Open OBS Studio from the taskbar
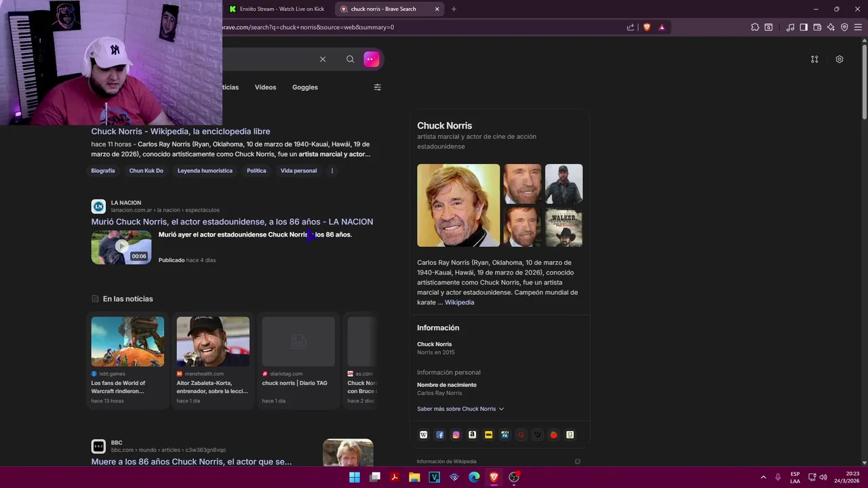 click(x=514, y=477)
